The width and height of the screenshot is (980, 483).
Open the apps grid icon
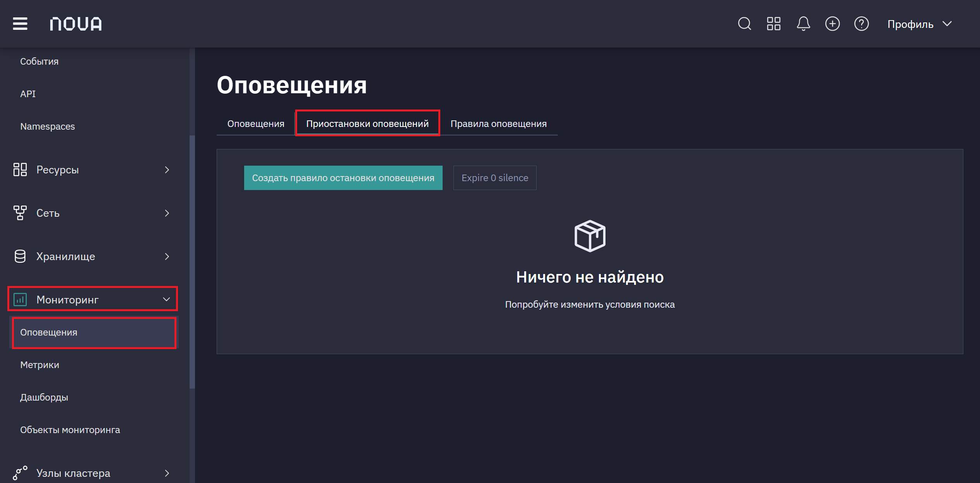tap(774, 24)
